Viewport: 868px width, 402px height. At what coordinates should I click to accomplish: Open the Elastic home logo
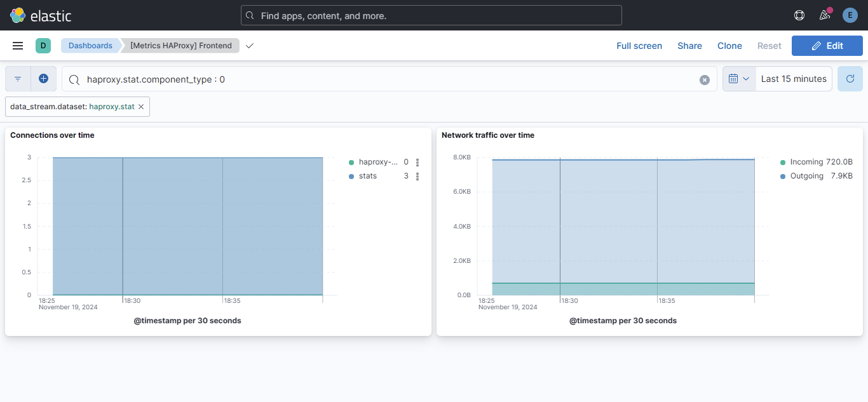tap(17, 15)
